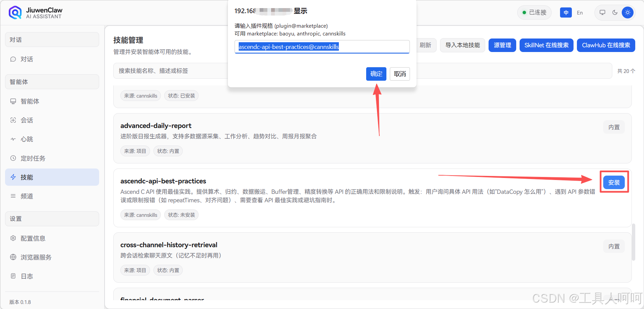Click the session icon beside 会话
Image resolution: width=644 pixels, height=309 pixels.
(x=13, y=120)
